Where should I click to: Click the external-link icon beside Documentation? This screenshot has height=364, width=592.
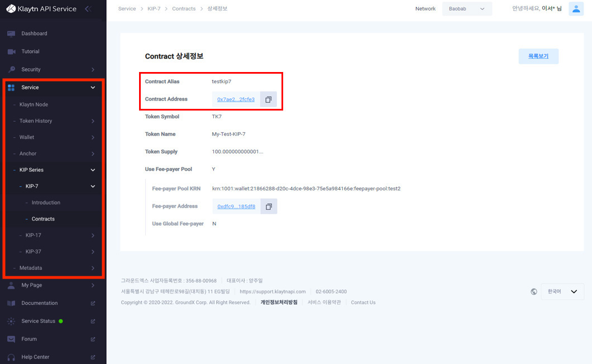(x=93, y=303)
